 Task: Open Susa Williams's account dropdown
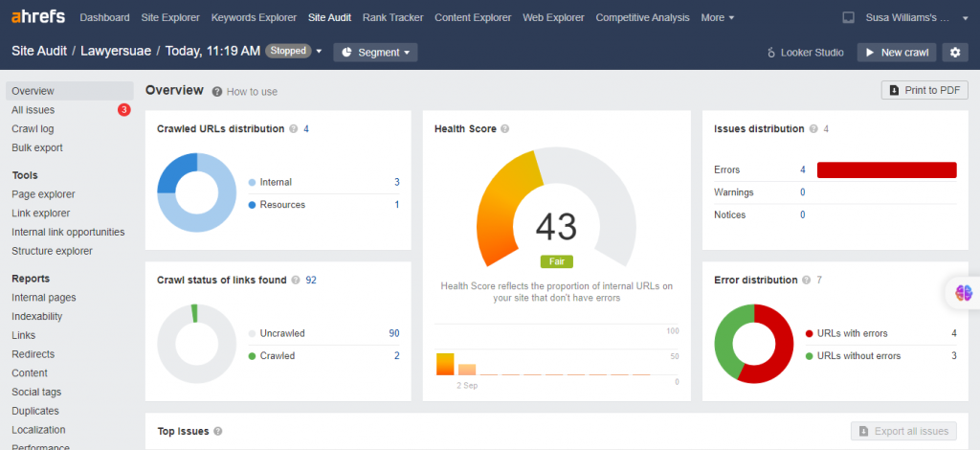pos(916,17)
